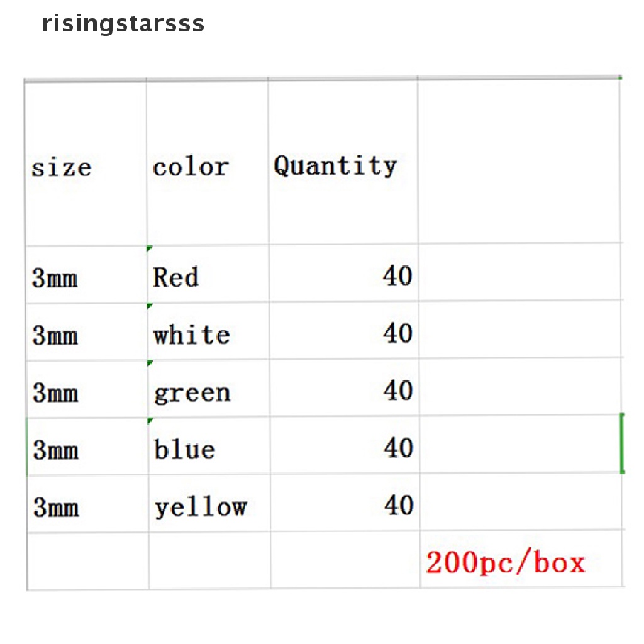Click the 3mm cell beside yellow
This screenshot has width=644, height=644.
tap(55, 508)
